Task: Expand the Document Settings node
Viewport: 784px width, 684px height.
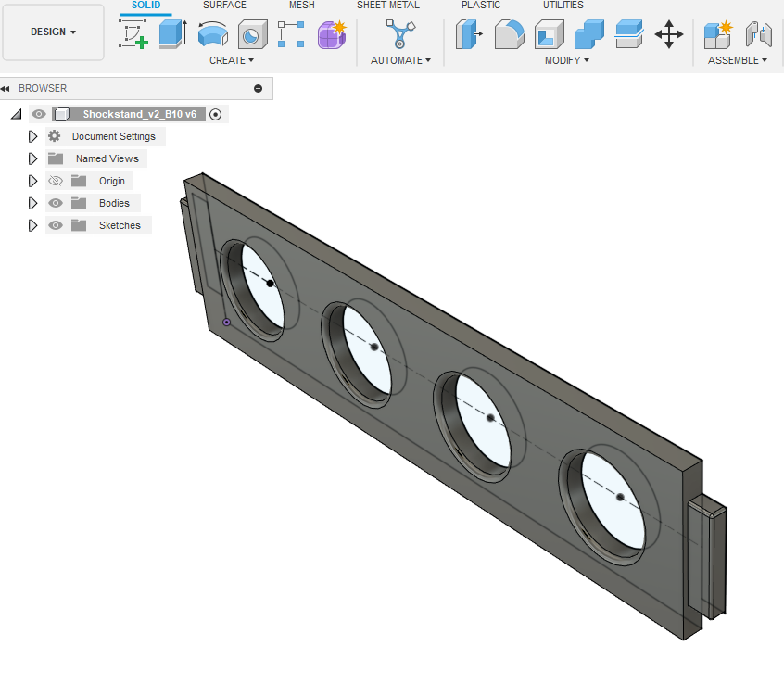Action: point(32,136)
